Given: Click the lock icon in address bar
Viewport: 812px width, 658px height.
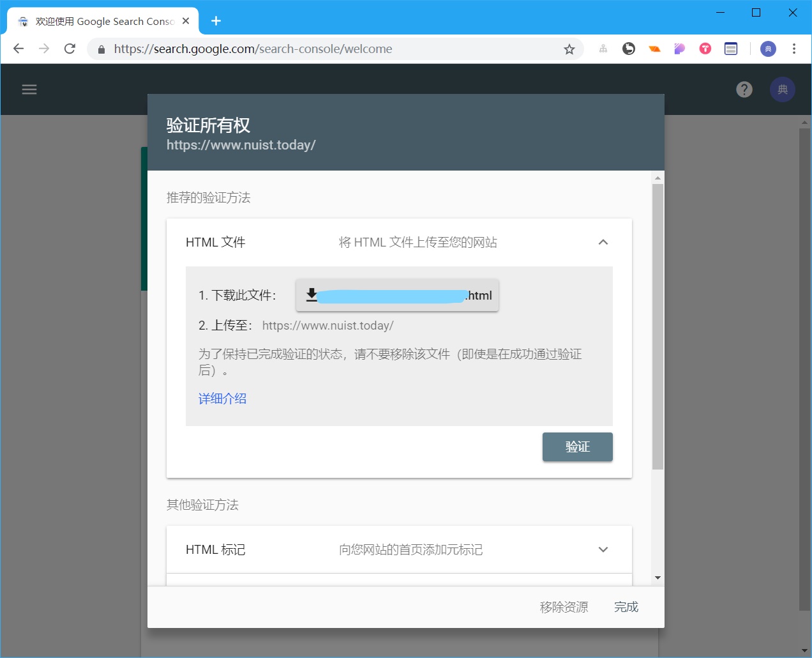Looking at the screenshot, I should tap(101, 49).
